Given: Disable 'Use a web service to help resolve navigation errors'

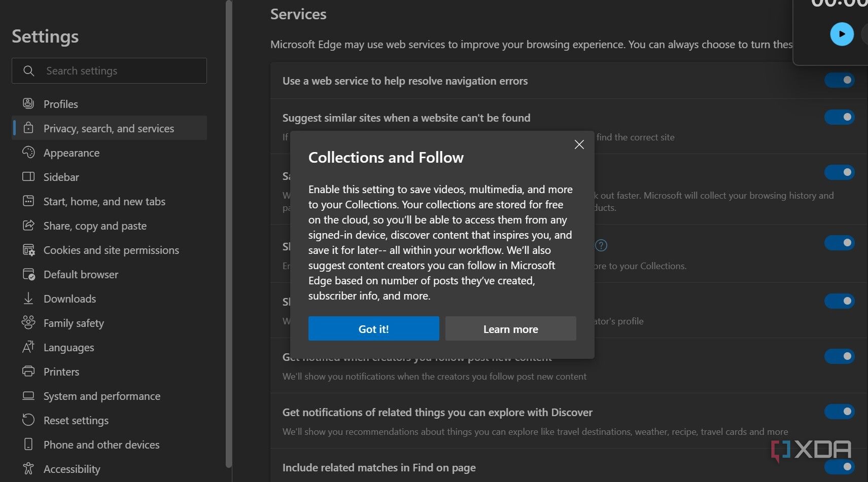Looking at the screenshot, I should [x=839, y=80].
